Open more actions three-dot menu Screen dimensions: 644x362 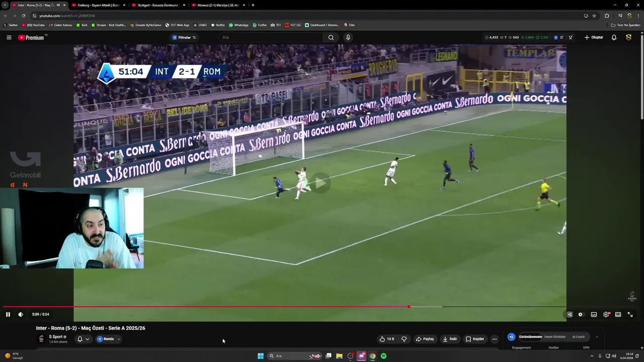pyautogui.click(x=494, y=339)
